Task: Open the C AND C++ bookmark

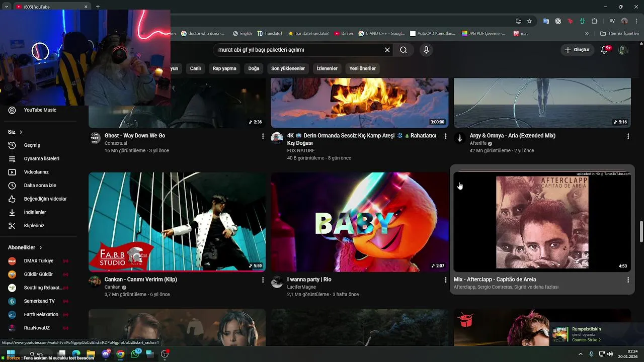Action: [x=381, y=34]
